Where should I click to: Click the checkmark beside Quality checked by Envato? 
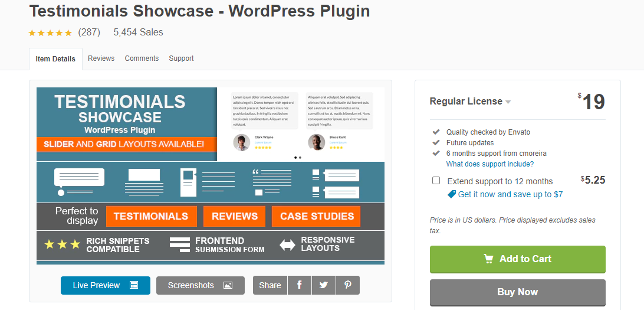(436, 132)
